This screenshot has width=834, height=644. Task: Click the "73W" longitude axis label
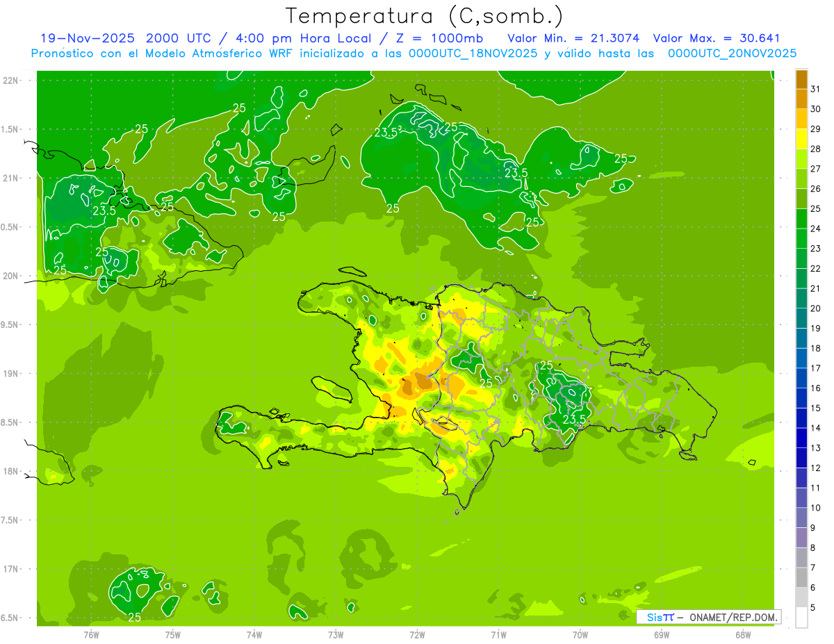pos(336,634)
